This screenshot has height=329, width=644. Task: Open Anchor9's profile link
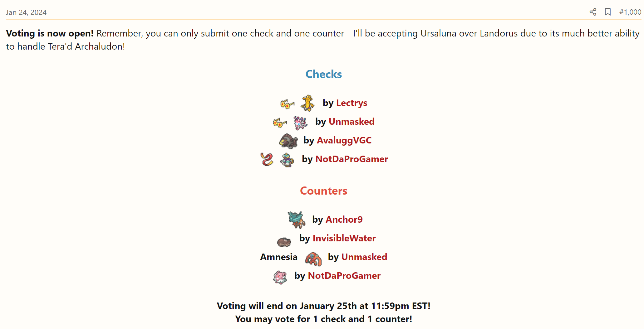click(344, 220)
